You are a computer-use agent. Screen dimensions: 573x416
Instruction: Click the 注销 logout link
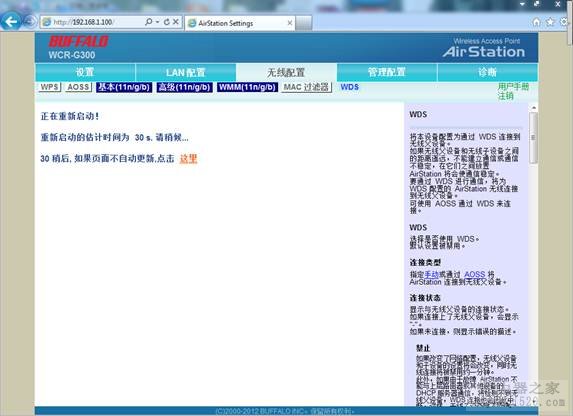[505, 96]
